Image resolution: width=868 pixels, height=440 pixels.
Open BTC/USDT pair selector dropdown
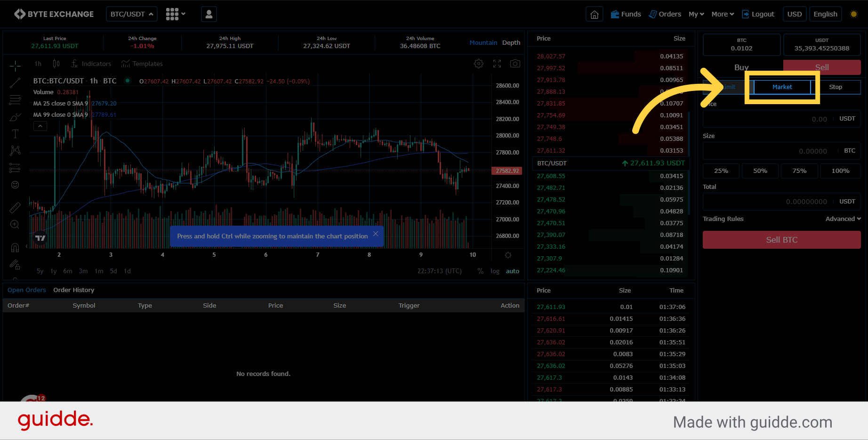[x=132, y=14]
